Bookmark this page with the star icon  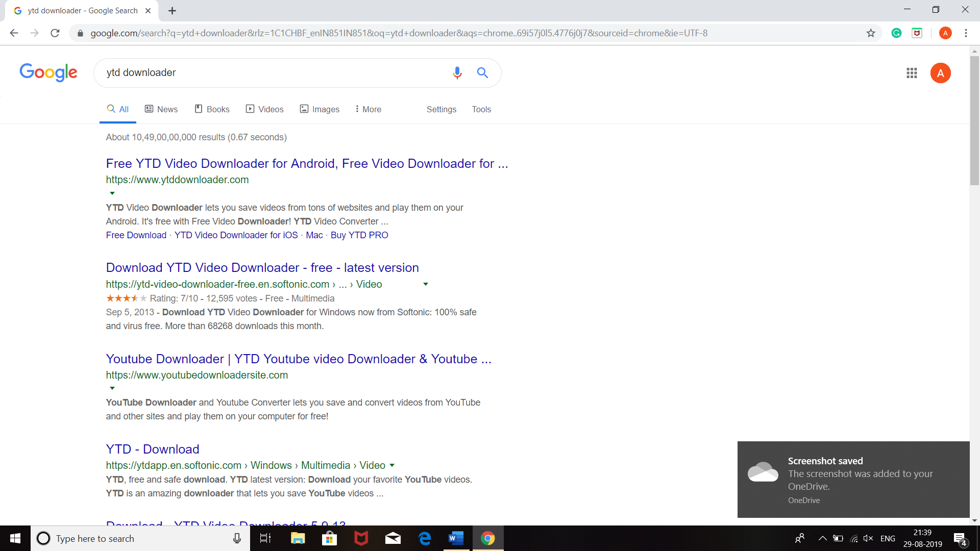click(871, 33)
